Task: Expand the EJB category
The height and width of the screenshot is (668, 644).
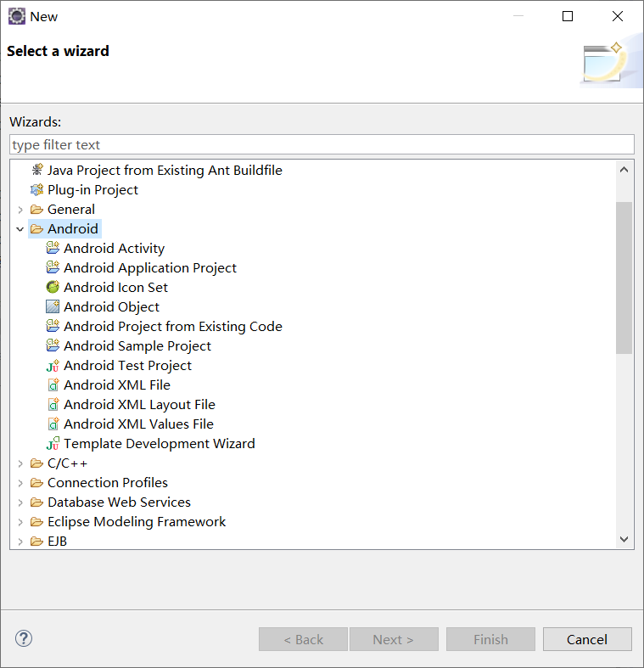Action: 20,541
